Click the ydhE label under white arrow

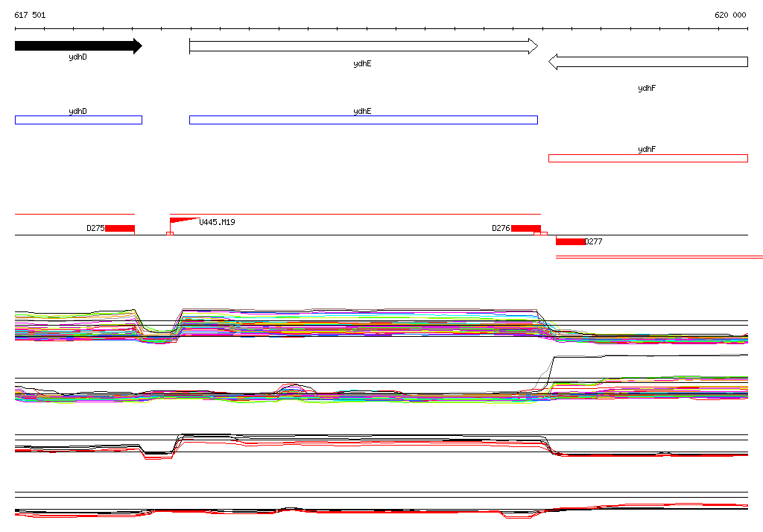coord(363,64)
